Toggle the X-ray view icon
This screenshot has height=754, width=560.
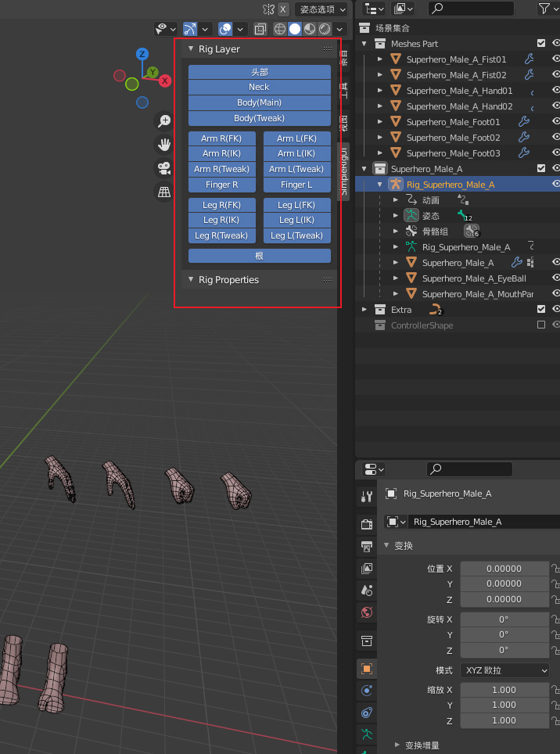[260, 29]
